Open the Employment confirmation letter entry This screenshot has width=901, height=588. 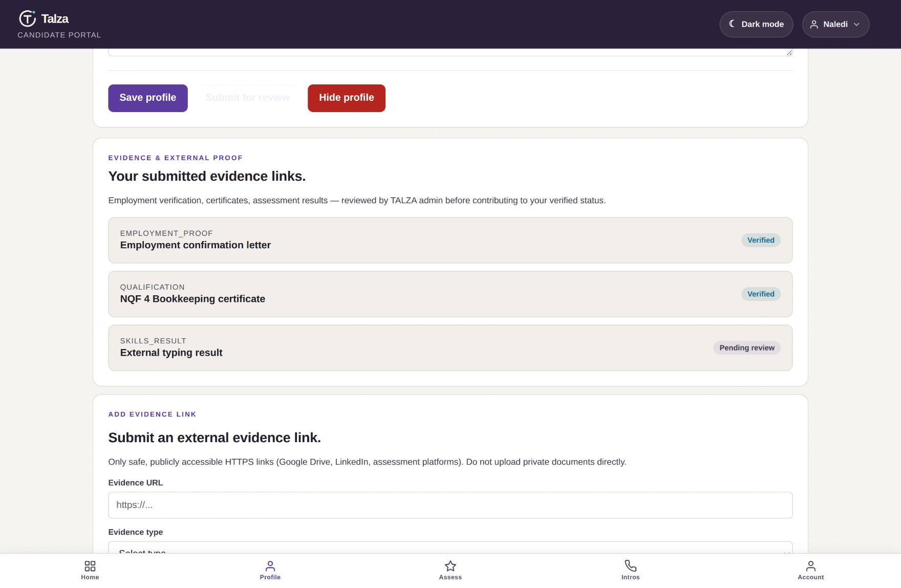(x=450, y=240)
